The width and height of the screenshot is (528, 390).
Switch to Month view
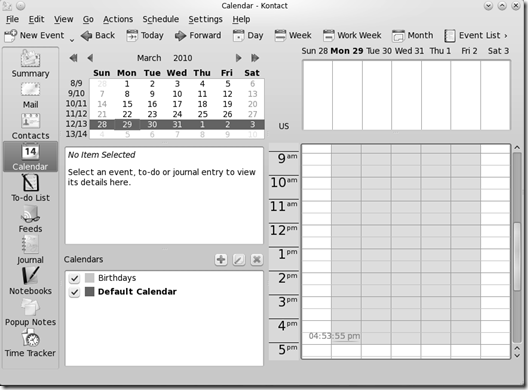(412, 35)
